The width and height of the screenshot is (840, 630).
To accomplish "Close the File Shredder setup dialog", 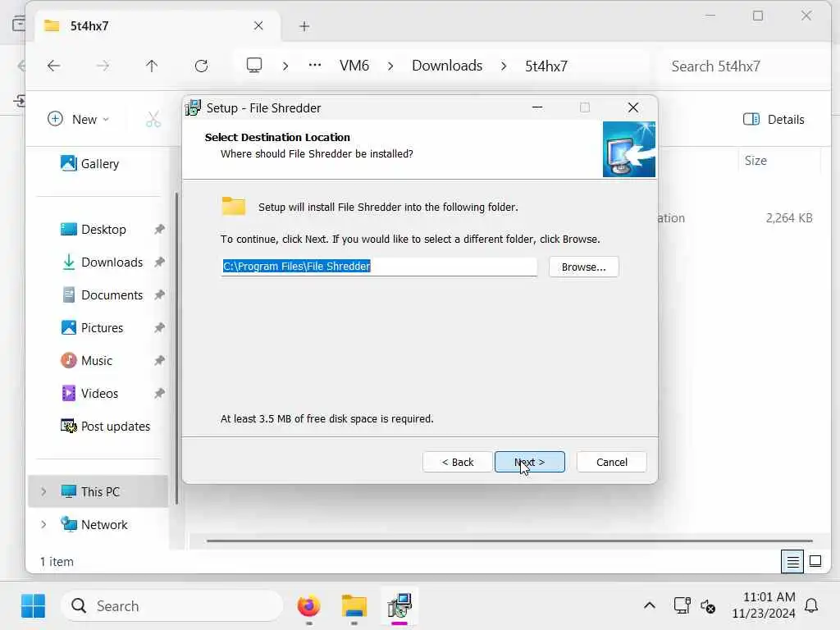I will 632,107.
